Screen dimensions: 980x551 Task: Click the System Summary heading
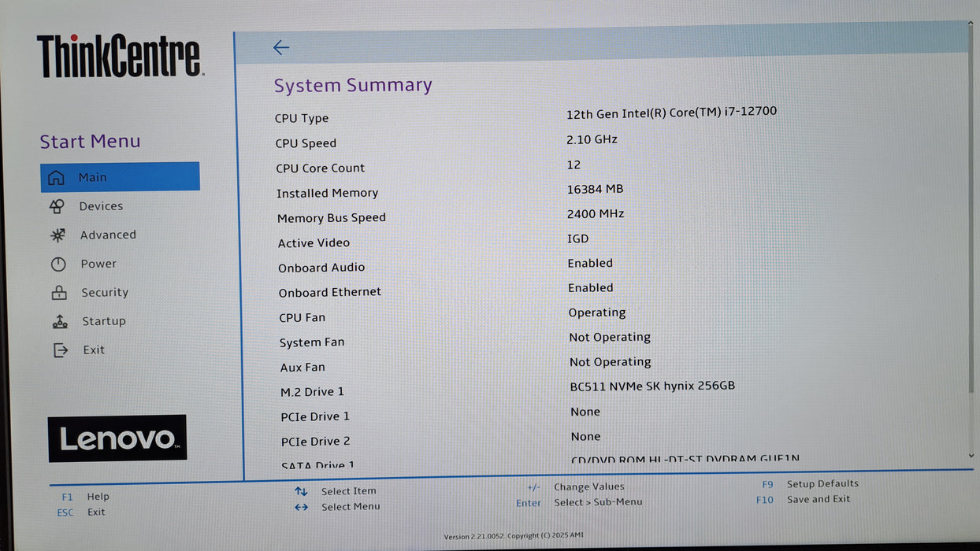[x=353, y=85]
